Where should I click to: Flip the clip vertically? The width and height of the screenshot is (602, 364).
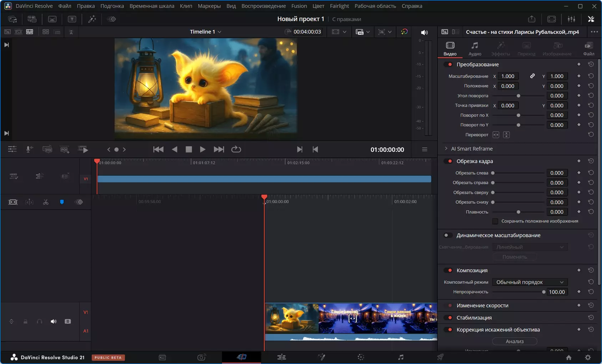(506, 135)
